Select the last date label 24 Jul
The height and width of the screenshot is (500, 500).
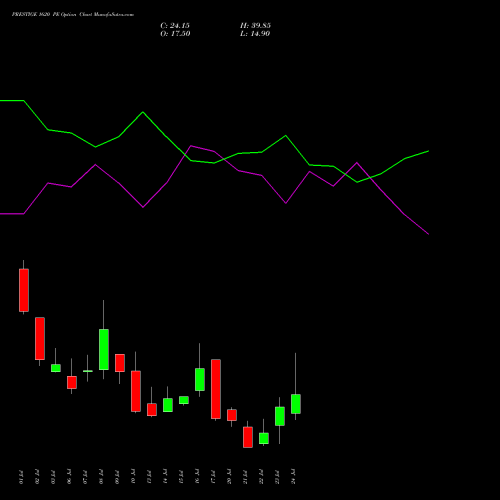(x=293, y=477)
